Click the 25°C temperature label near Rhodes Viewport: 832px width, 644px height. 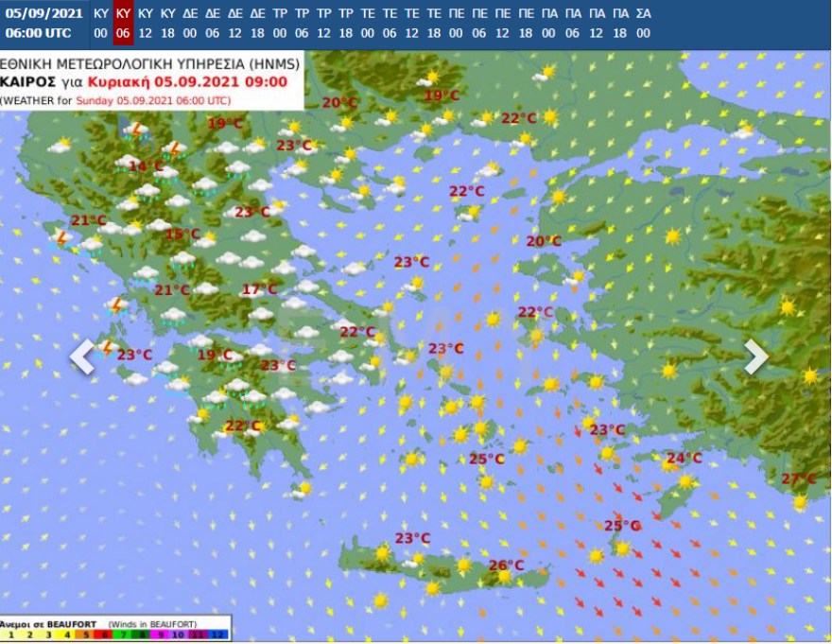pos(622,526)
